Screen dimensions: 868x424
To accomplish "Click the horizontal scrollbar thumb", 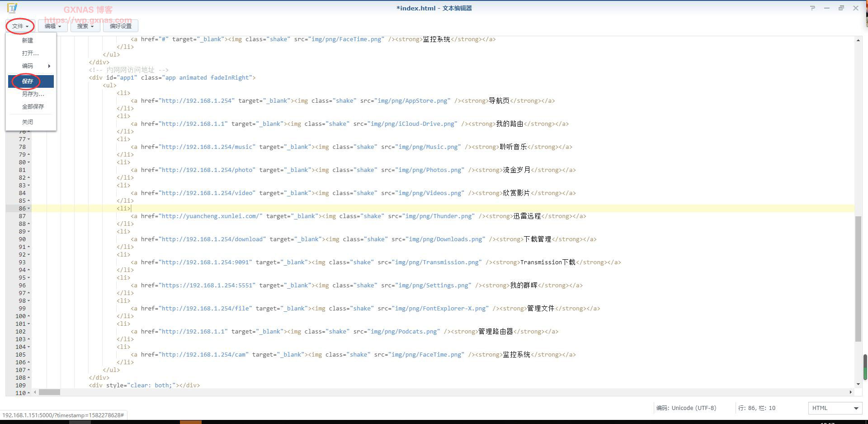I will click(49, 392).
